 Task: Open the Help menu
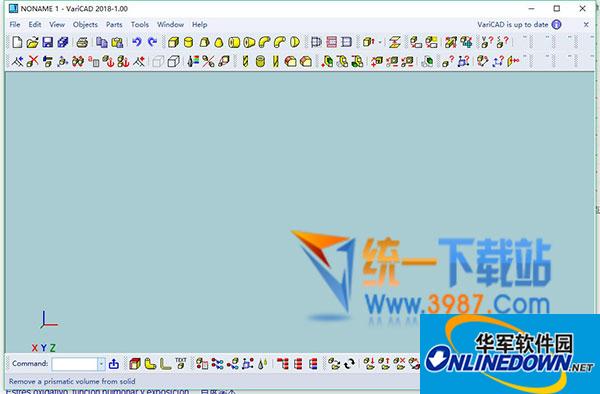(199, 24)
